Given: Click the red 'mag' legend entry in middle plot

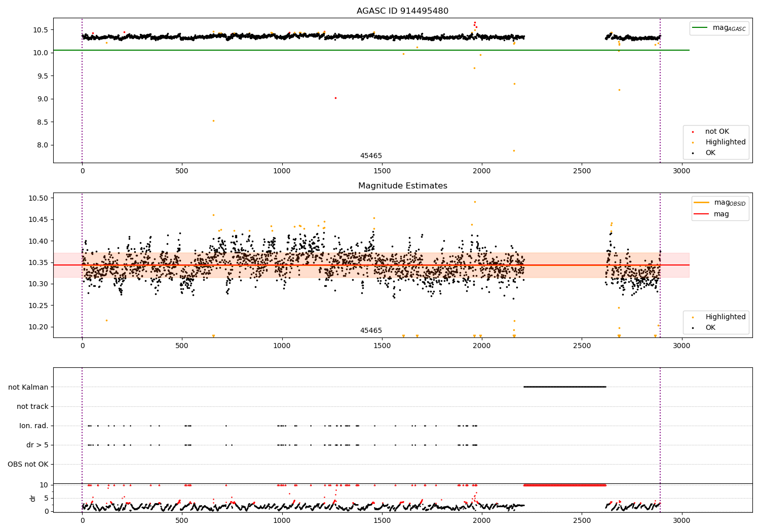Looking at the screenshot, I should (711, 214).
